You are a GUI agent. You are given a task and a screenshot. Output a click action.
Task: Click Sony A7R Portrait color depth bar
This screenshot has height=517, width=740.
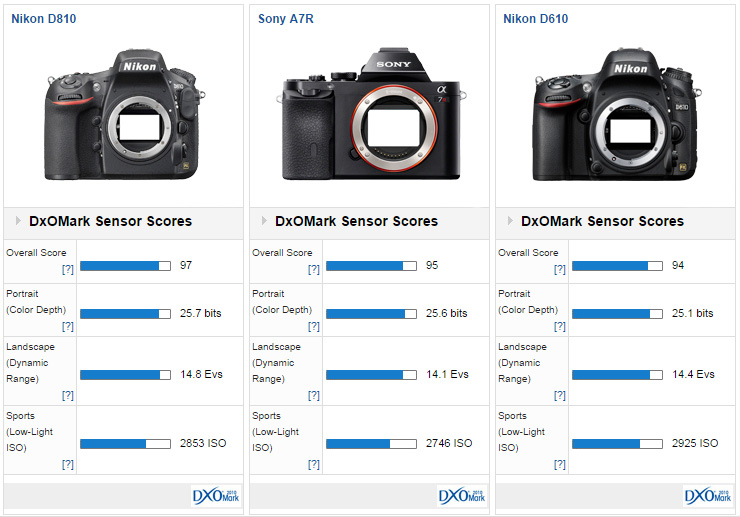coord(371,314)
